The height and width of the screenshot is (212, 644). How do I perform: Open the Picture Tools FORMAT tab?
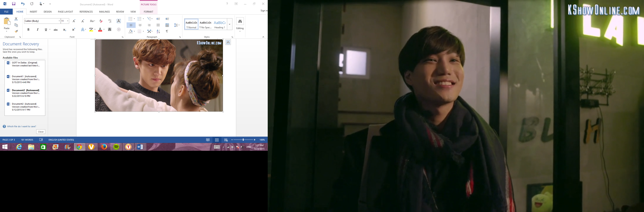pos(149,12)
